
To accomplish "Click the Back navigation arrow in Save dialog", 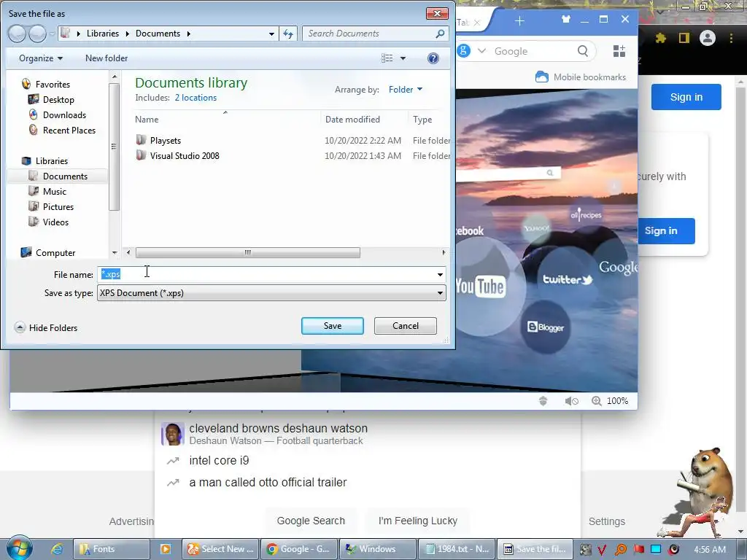I will (18, 34).
